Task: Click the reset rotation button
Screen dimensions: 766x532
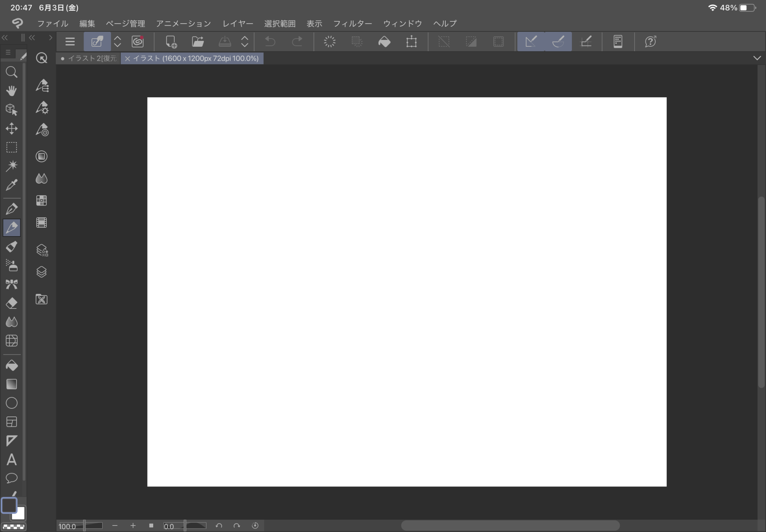Action: coord(255,525)
